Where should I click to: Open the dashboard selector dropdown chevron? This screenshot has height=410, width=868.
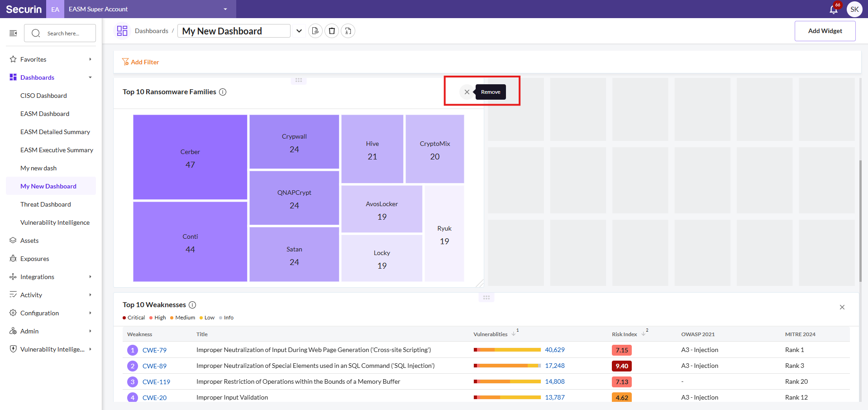299,31
